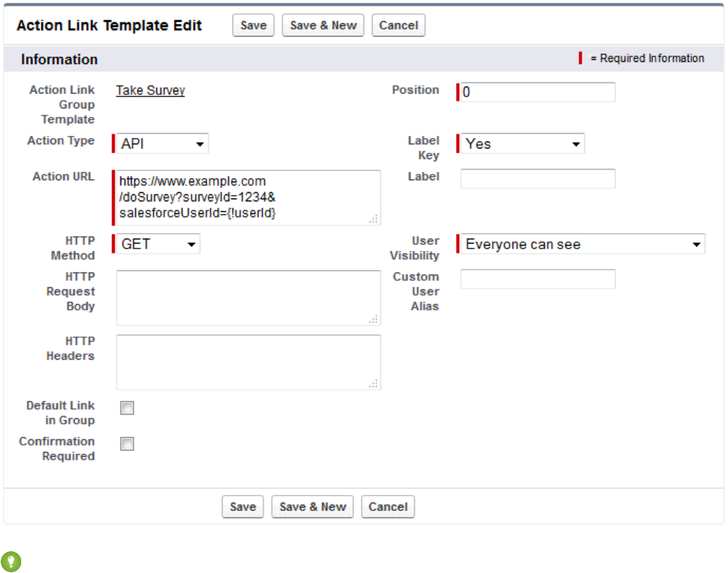Expand the HTTP Method dropdown
Screen dimensions: 728x573
pyautogui.click(x=158, y=244)
